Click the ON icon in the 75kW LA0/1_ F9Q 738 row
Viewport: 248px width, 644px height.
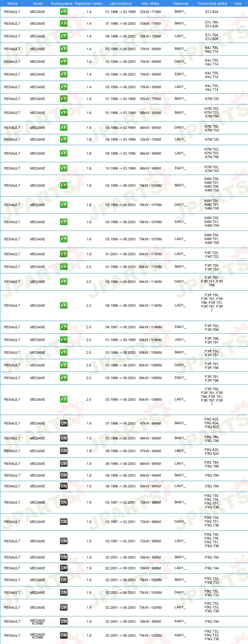tap(64, 607)
